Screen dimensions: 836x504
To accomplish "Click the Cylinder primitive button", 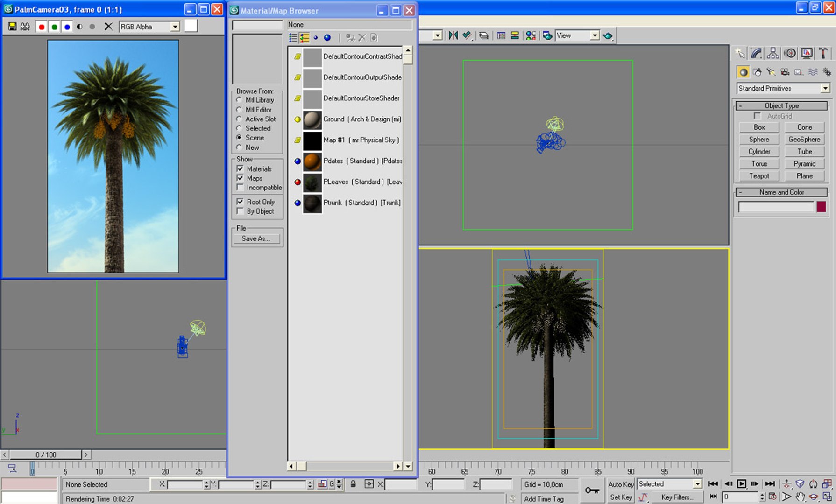I will coord(759,152).
